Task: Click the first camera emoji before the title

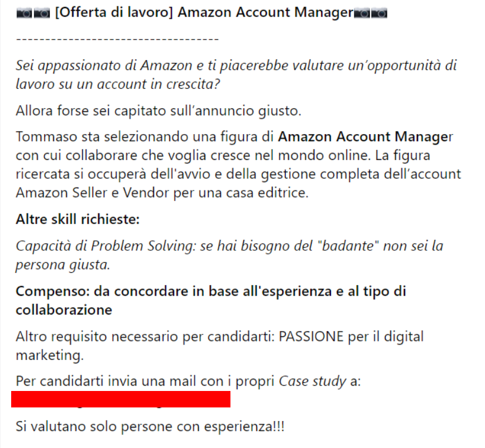Action: coord(24,14)
